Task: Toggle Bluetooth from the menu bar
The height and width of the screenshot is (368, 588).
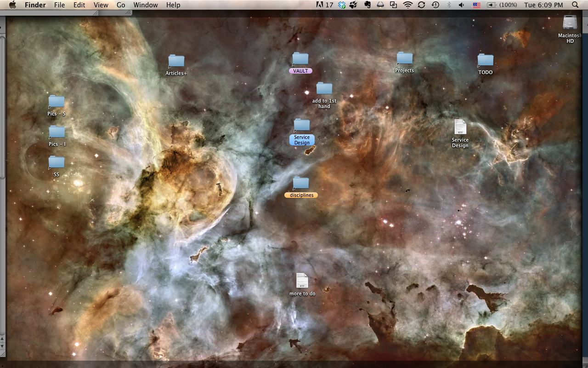Action: click(x=449, y=5)
